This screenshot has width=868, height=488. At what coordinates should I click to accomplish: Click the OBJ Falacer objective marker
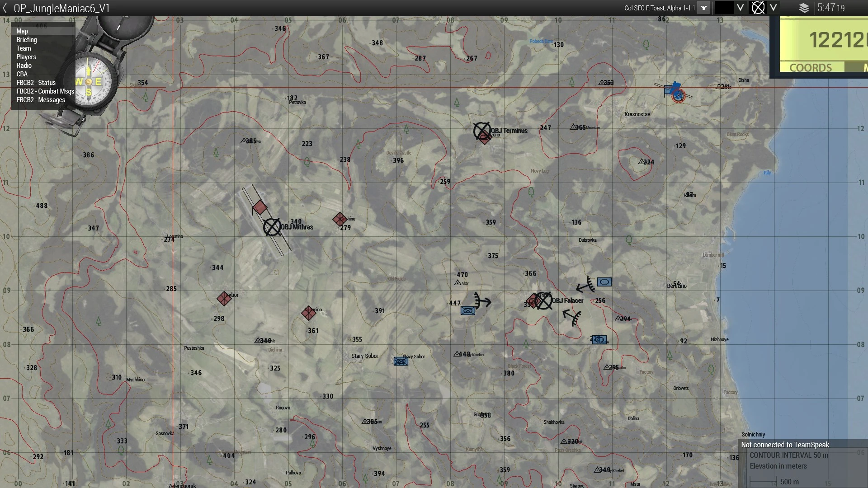544,300
